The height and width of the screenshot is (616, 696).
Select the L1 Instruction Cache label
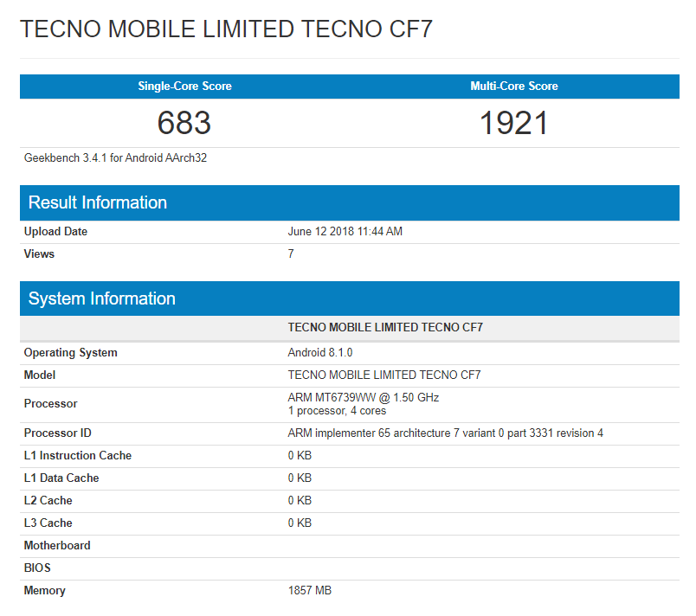78,456
